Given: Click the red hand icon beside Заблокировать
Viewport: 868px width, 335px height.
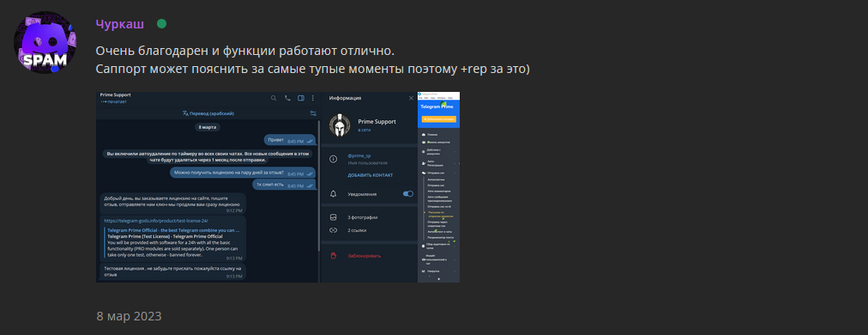Looking at the screenshot, I should click(x=334, y=256).
